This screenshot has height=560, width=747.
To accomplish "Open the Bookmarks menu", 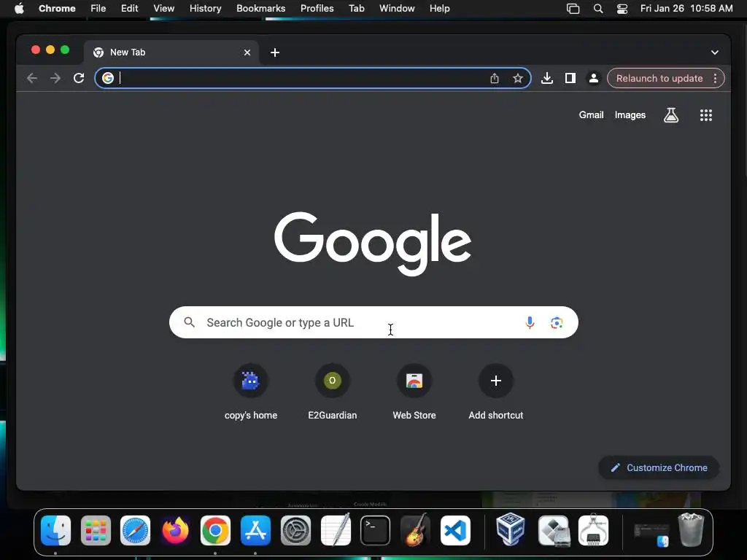I will pyautogui.click(x=260, y=9).
